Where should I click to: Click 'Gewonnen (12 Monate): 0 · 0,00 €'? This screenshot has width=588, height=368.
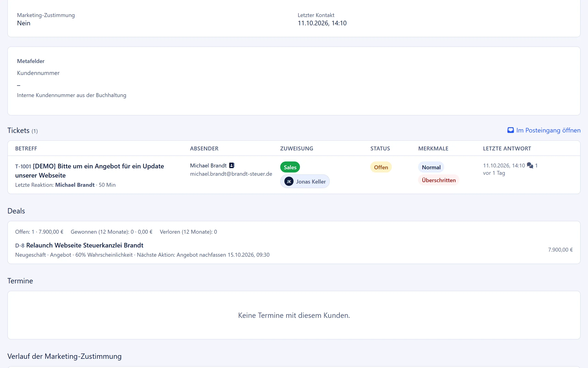point(112,232)
